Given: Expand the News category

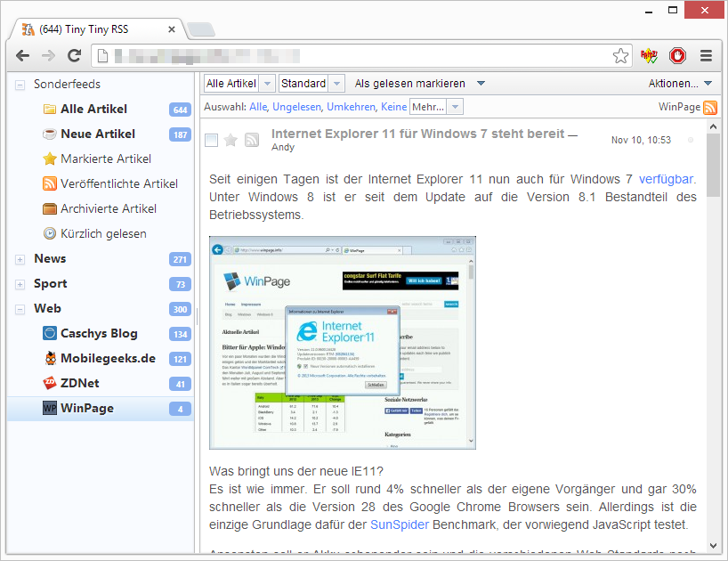Looking at the screenshot, I should [20, 260].
